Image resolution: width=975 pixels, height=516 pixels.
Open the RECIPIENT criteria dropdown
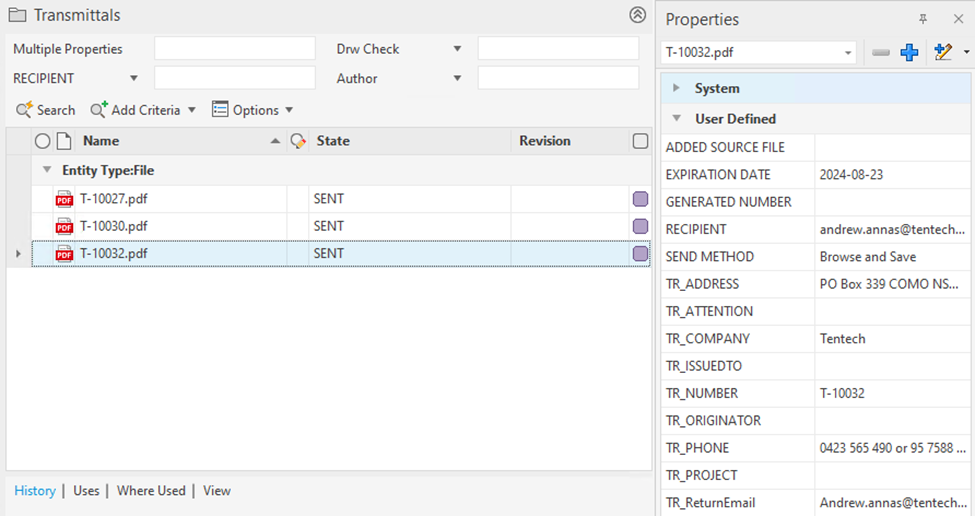click(x=134, y=78)
